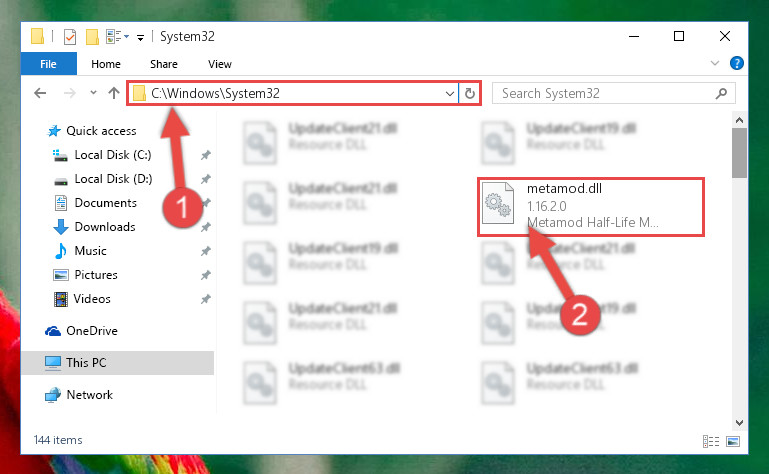
Task: Click the New folder icon in title bar
Action: 92,36
